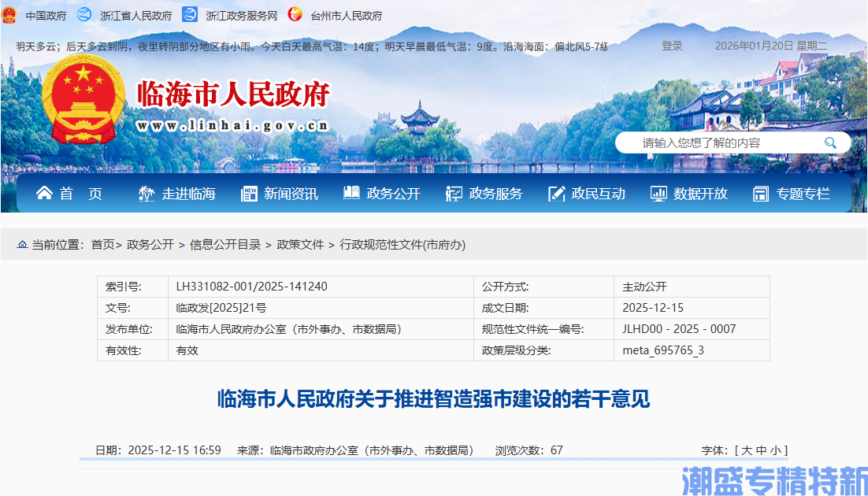
Task: Click the 政民互动 pen icon
Action: (x=555, y=193)
